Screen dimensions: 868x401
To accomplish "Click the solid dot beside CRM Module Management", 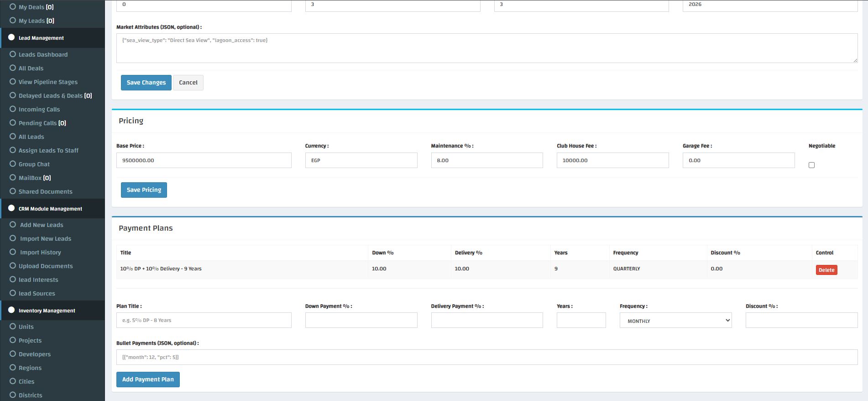I will 11,208.
